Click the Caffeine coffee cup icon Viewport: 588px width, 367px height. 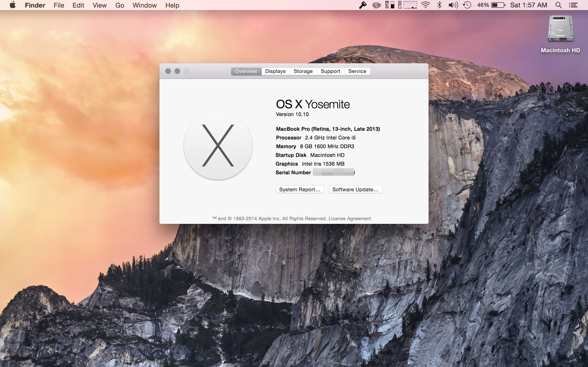click(376, 5)
